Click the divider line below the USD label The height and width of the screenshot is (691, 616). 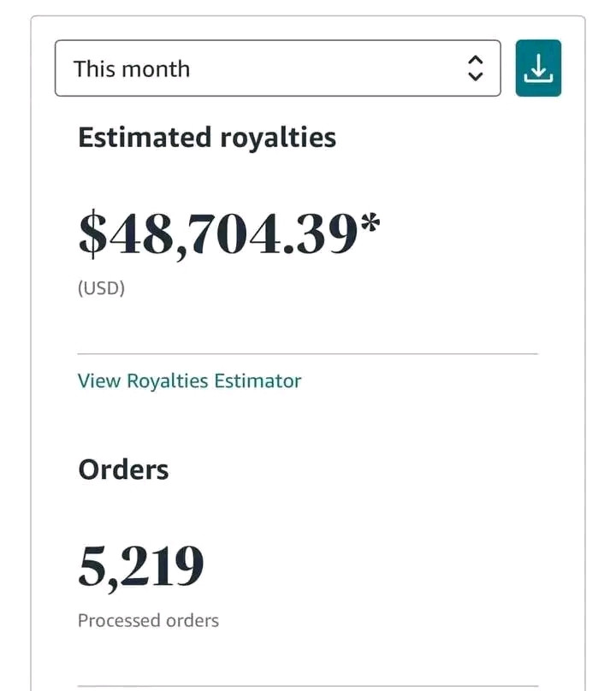coord(308,353)
